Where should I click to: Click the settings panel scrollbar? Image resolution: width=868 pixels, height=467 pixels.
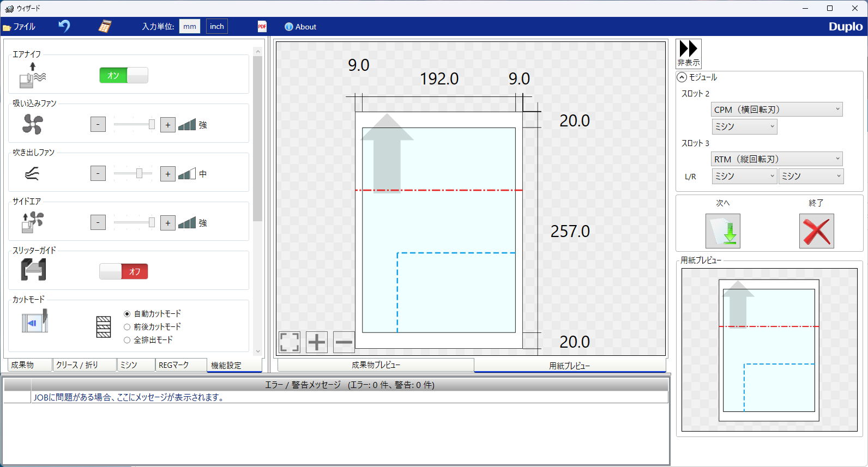click(x=258, y=138)
